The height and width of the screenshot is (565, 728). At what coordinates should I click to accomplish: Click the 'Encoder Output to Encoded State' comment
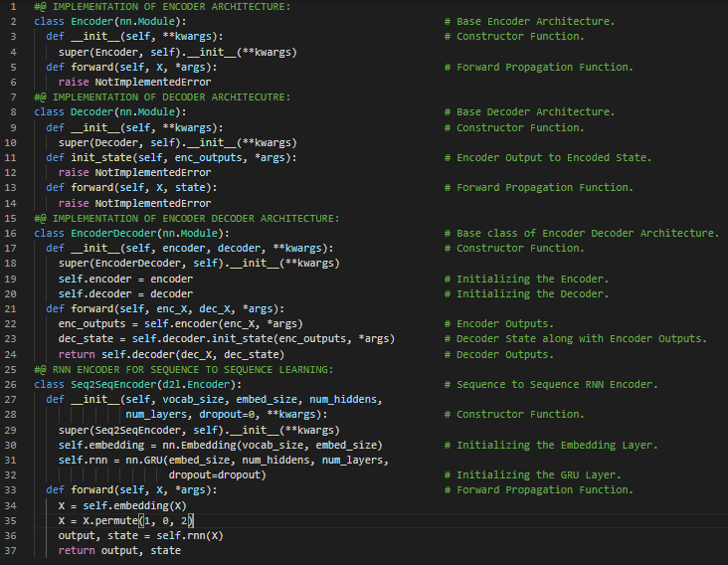(x=554, y=157)
